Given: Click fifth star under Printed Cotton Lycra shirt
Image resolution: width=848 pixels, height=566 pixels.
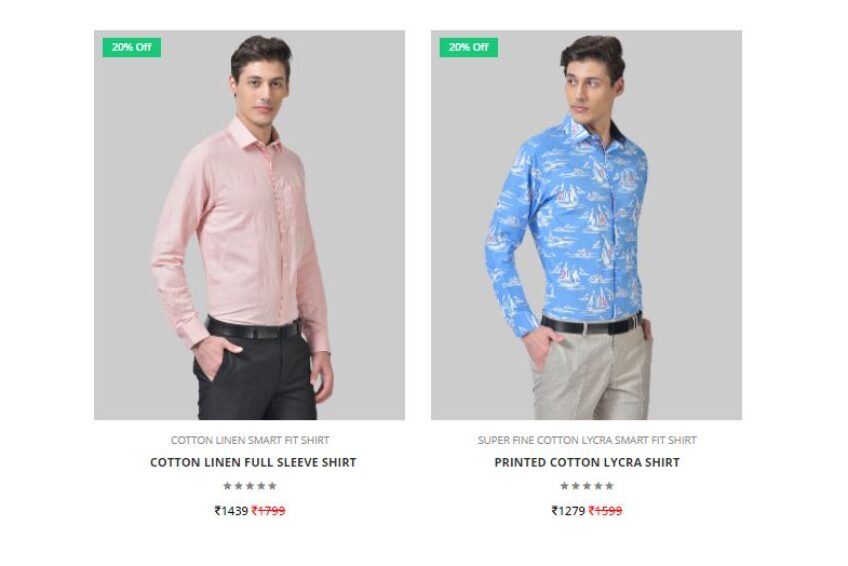Looking at the screenshot, I should pos(610,485).
